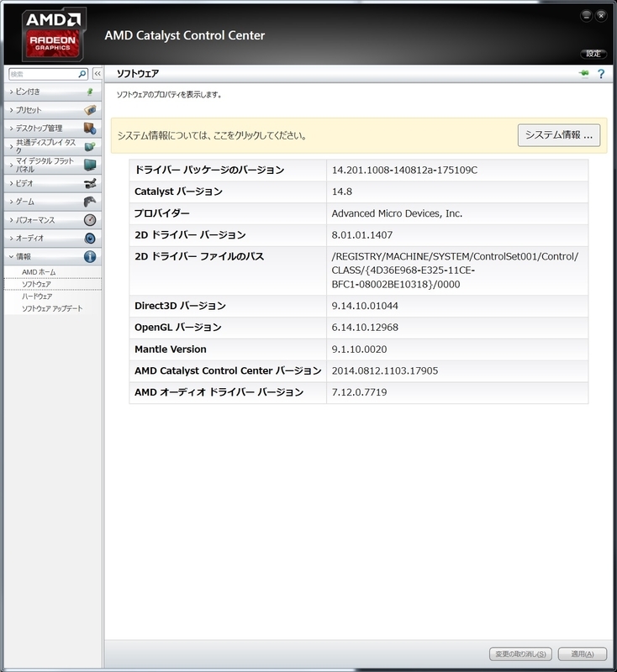Expand the パフォーマンス section
This screenshot has width=617, height=672.
52,220
